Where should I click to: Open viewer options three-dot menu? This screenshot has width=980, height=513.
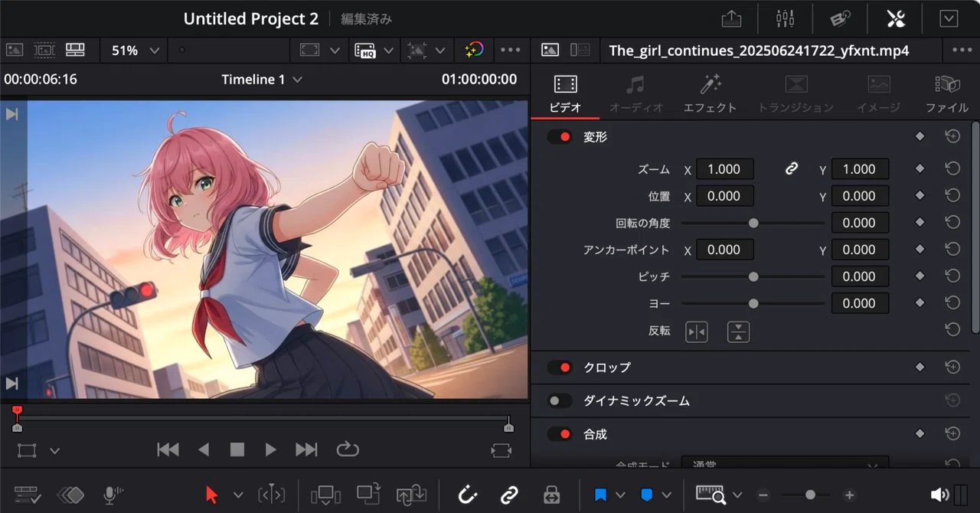point(511,51)
